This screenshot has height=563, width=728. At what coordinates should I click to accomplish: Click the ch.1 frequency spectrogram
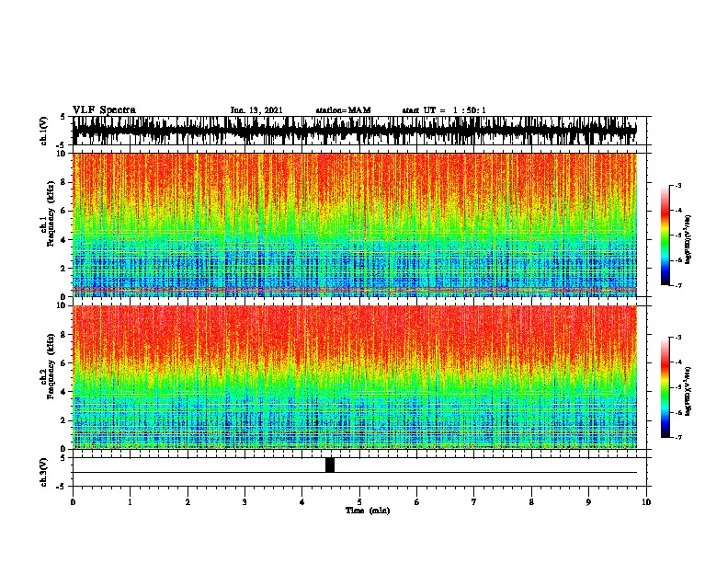(x=355, y=224)
